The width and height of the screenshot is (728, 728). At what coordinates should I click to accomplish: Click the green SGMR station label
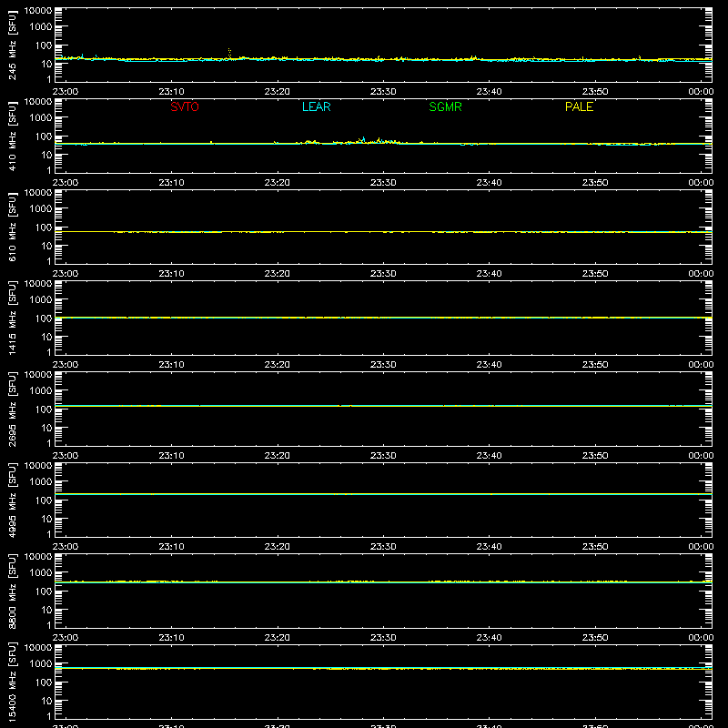click(x=445, y=106)
